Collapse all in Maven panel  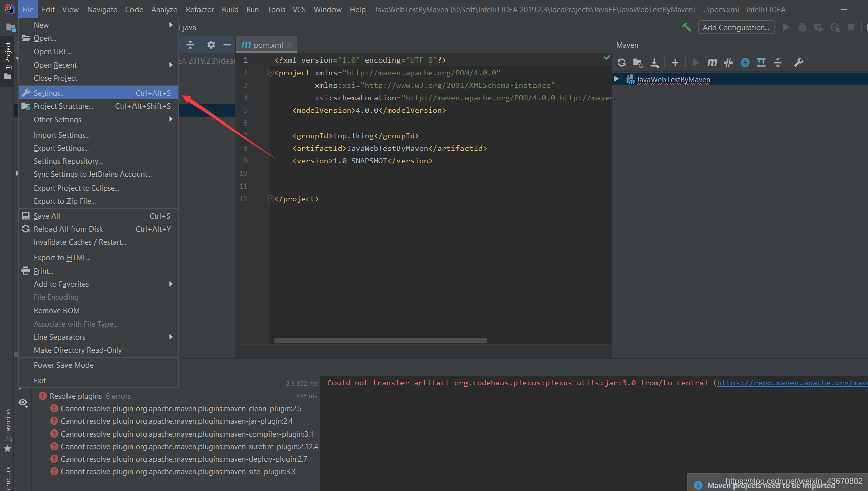point(778,63)
